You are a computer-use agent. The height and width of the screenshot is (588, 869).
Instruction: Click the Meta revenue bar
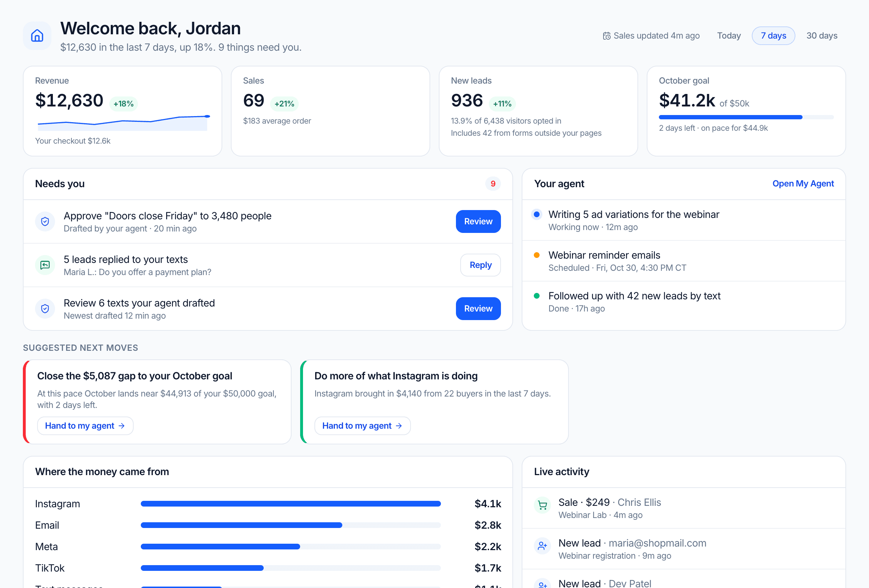pyautogui.click(x=291, y=547)
